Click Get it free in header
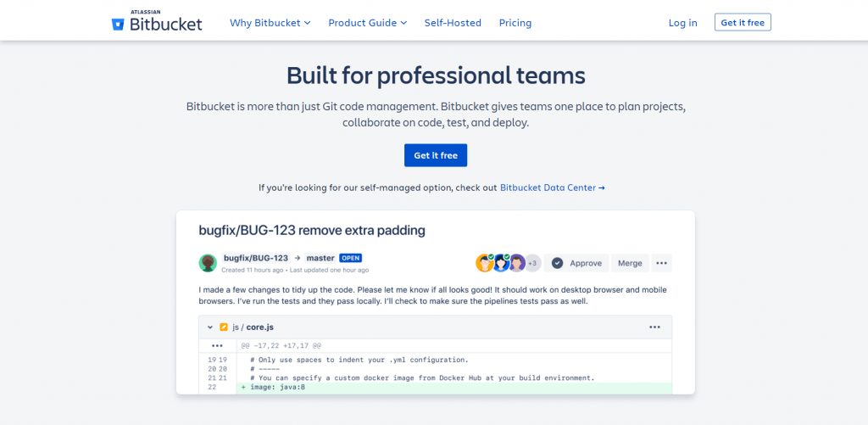This screenshot has height=425, width=868. pyautogui.click(x=743, y=22)
